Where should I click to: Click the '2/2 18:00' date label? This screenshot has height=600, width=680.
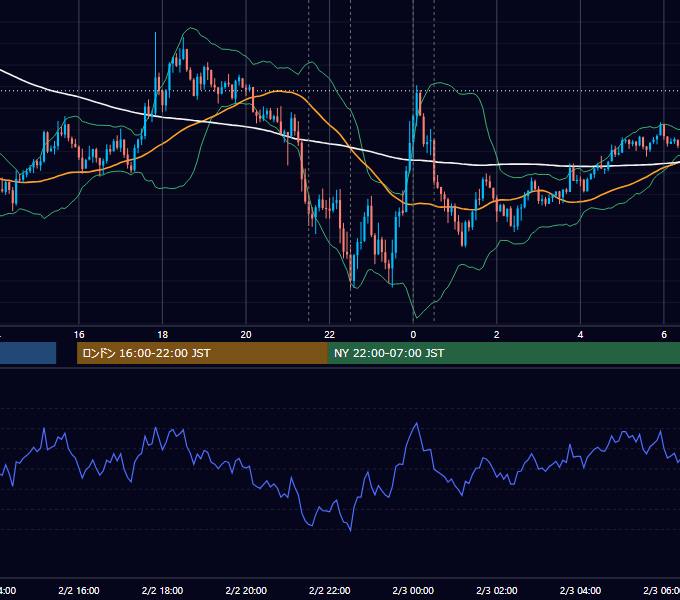tap(163, 590)
